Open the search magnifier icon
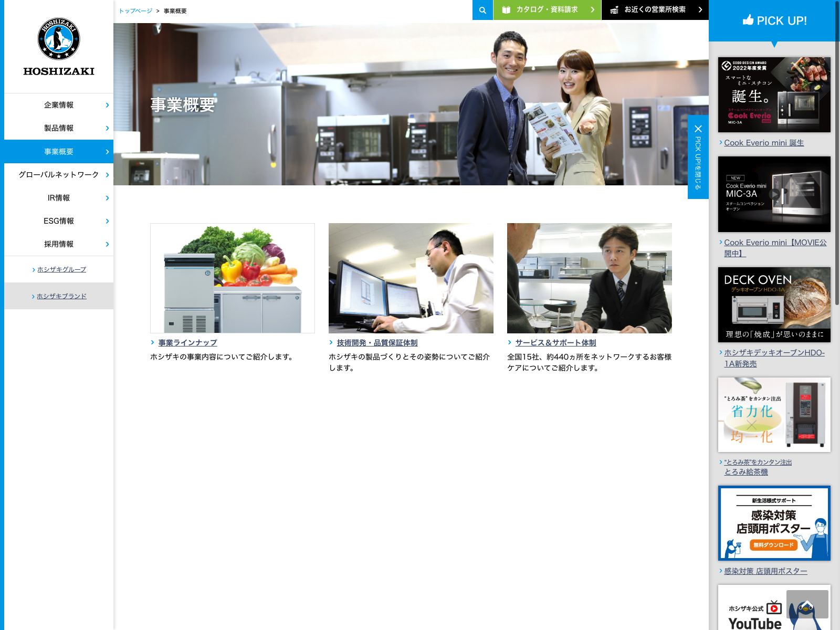The width and height of the screenshot is (840, 630). pyautogui.click(x=482, y=10)
